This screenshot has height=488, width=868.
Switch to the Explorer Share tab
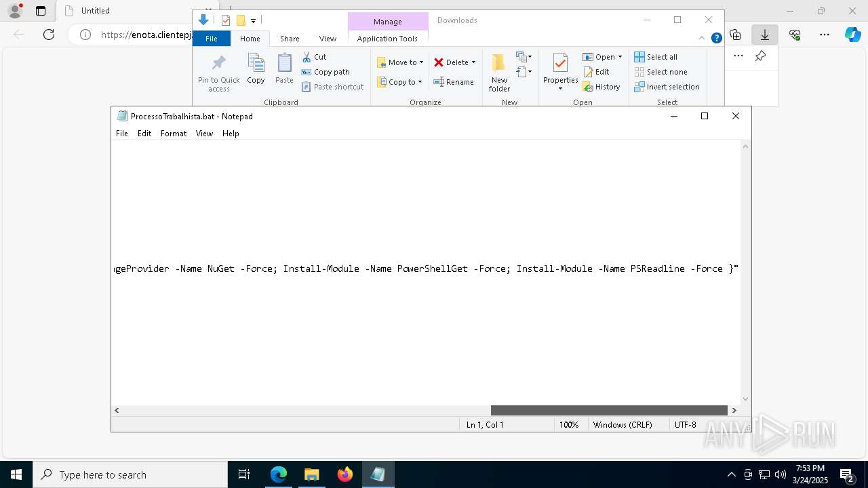click(x=290, y=39)
